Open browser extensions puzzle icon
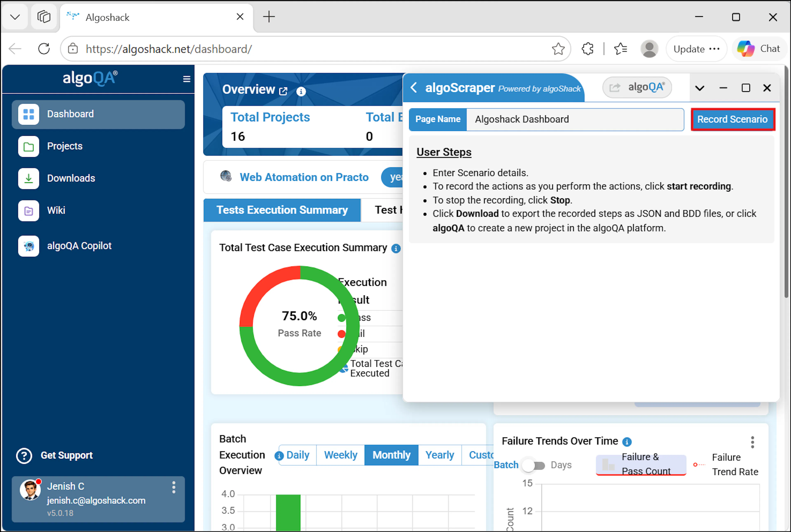The image size is (791, 532). tap(587, 49)
